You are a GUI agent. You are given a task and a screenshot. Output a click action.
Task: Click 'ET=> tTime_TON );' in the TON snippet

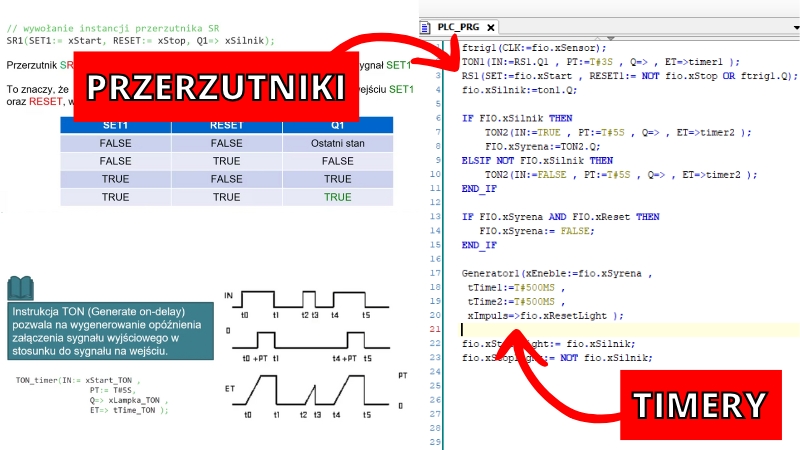click(x=129, y=410)
